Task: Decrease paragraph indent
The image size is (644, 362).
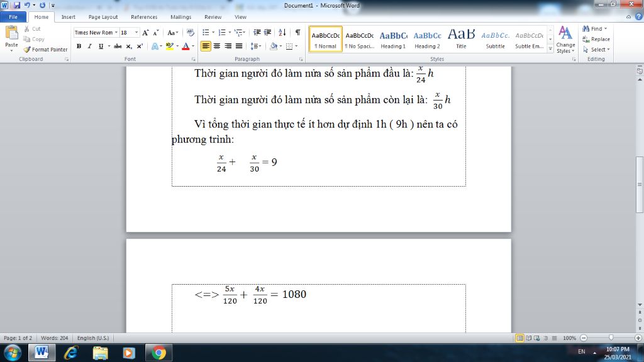Action: point(257,33)
